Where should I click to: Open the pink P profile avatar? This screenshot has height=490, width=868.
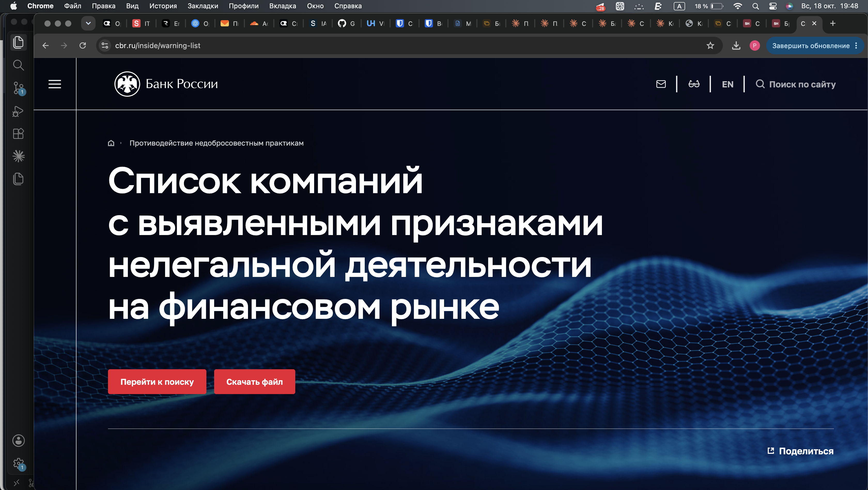point(754,46)
